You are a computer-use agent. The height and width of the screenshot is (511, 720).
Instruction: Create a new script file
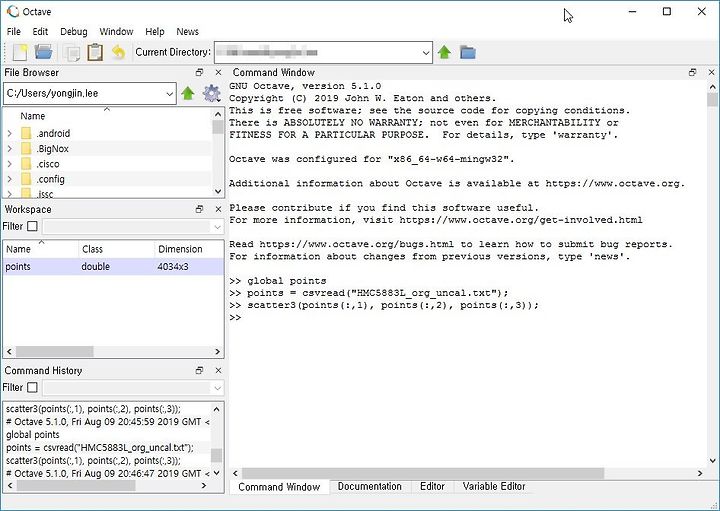(20, 52)
